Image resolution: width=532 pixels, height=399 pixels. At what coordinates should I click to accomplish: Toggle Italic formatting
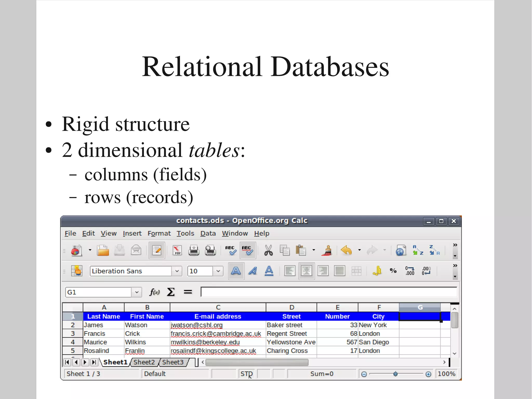pyautogui.click(x=252, y=271)
